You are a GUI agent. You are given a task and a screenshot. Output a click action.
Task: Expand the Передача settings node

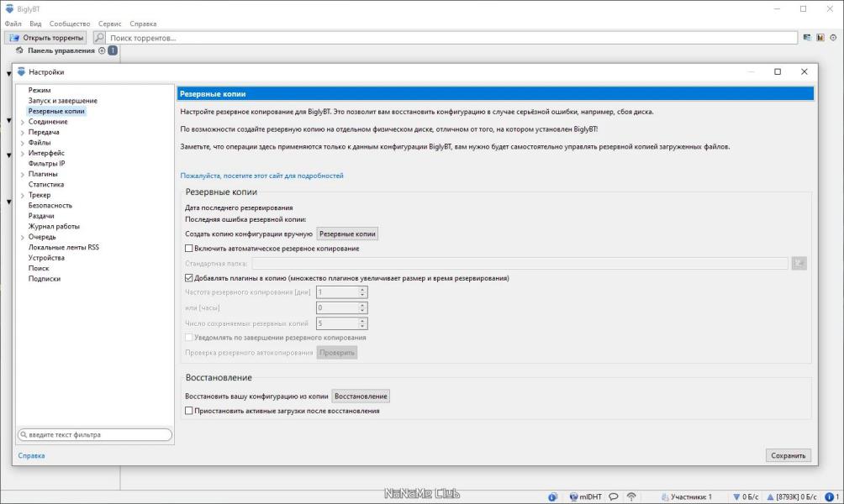23,133
